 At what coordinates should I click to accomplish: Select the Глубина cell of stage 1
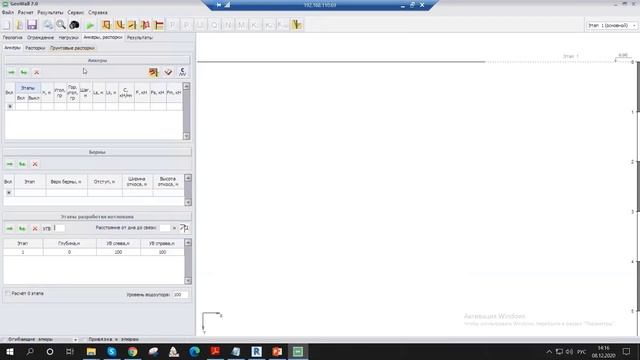click(69, 252)
